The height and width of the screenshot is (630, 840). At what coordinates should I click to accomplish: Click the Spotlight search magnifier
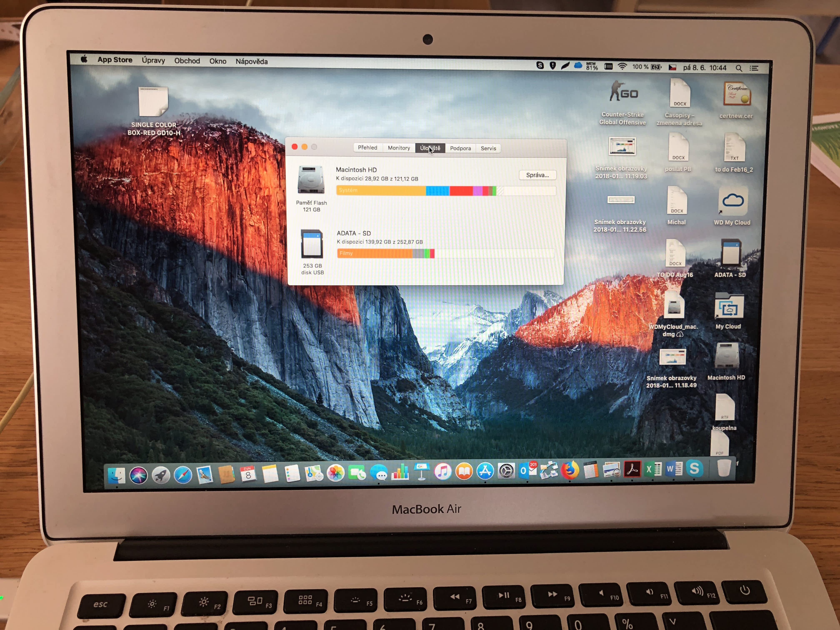coord(739,68)
